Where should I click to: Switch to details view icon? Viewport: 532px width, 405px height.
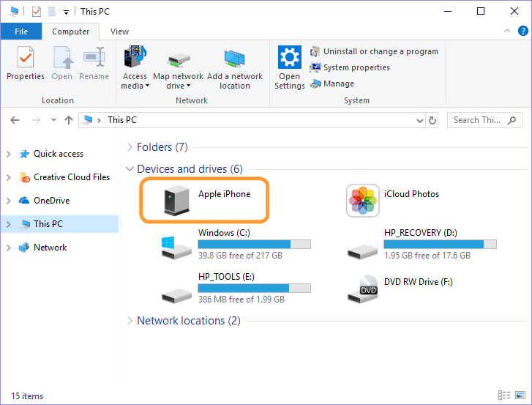point(504,395)
